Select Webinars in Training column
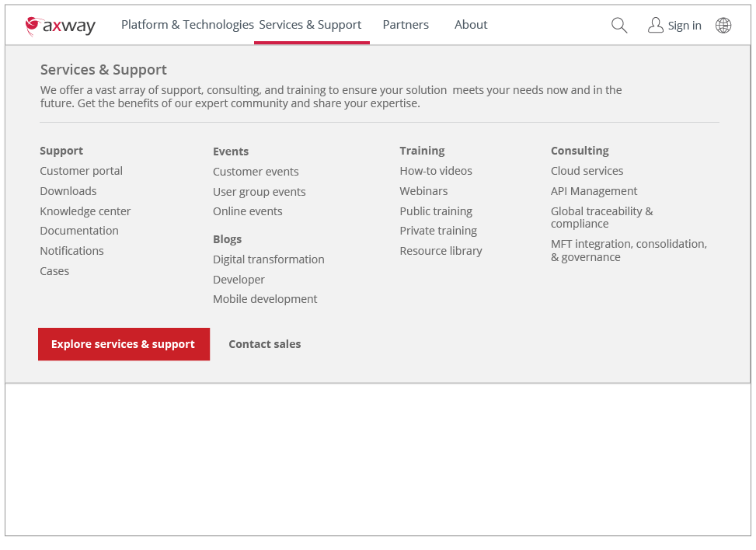756x550 pixels. pos(423,191)
